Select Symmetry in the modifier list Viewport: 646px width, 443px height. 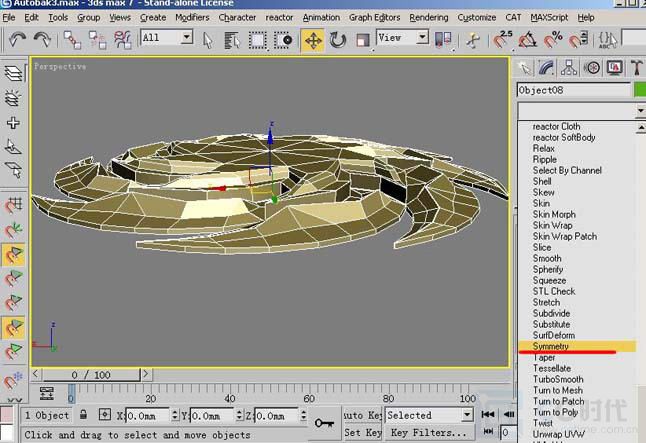coord(577,346)
